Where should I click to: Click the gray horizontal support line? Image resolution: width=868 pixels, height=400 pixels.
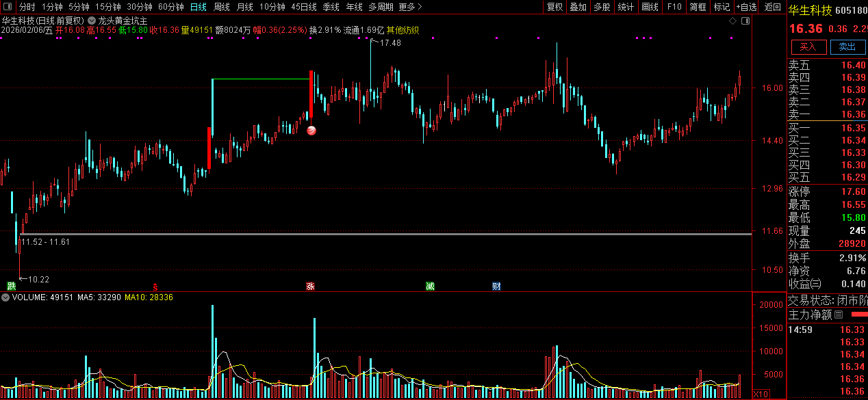pos(386,235)
